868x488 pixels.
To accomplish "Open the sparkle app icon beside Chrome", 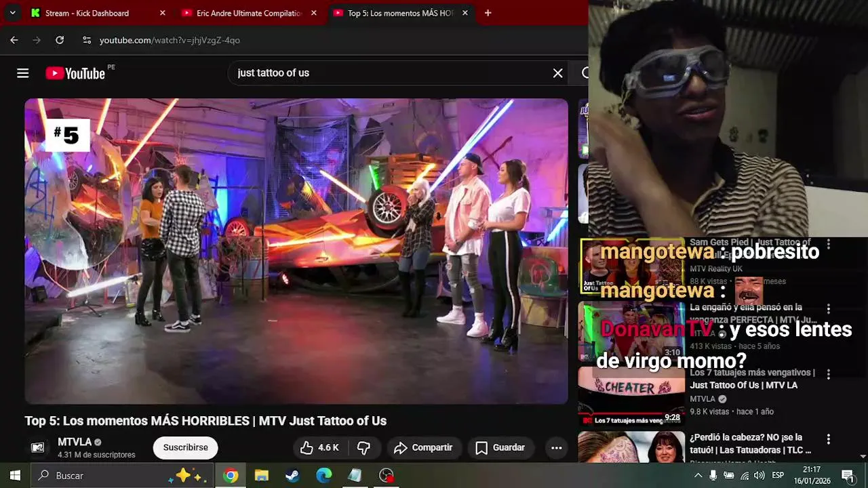I will coord(186,476).
